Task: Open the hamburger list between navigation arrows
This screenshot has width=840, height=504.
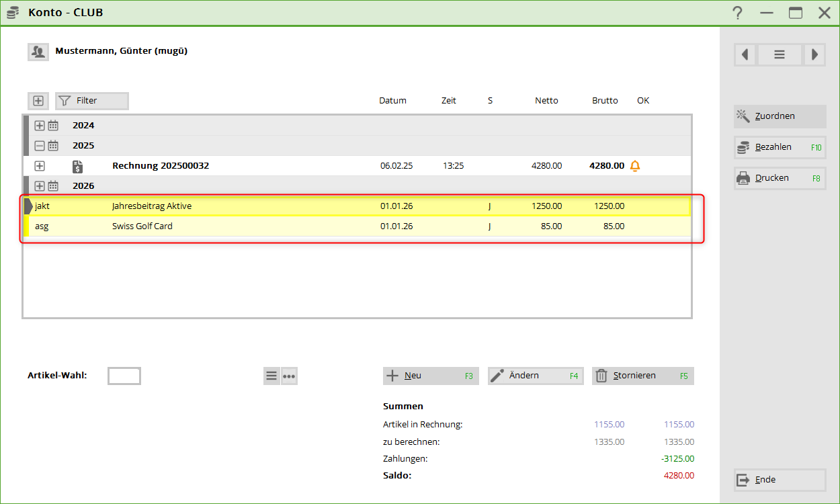Action: click(x=780, y=54)
